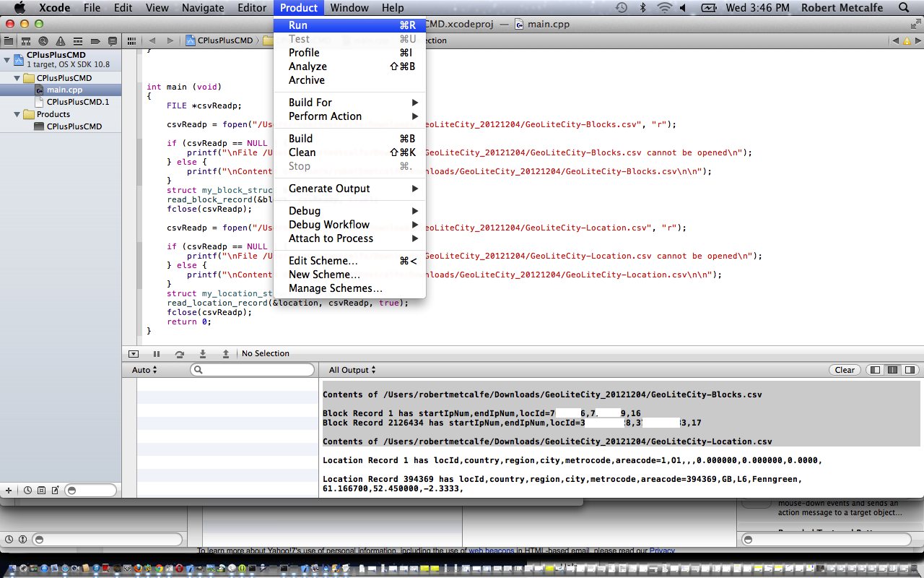The image size is (924, 578).
Task: Choose New Scheme… menu item
Action: [x=350, y=275]
